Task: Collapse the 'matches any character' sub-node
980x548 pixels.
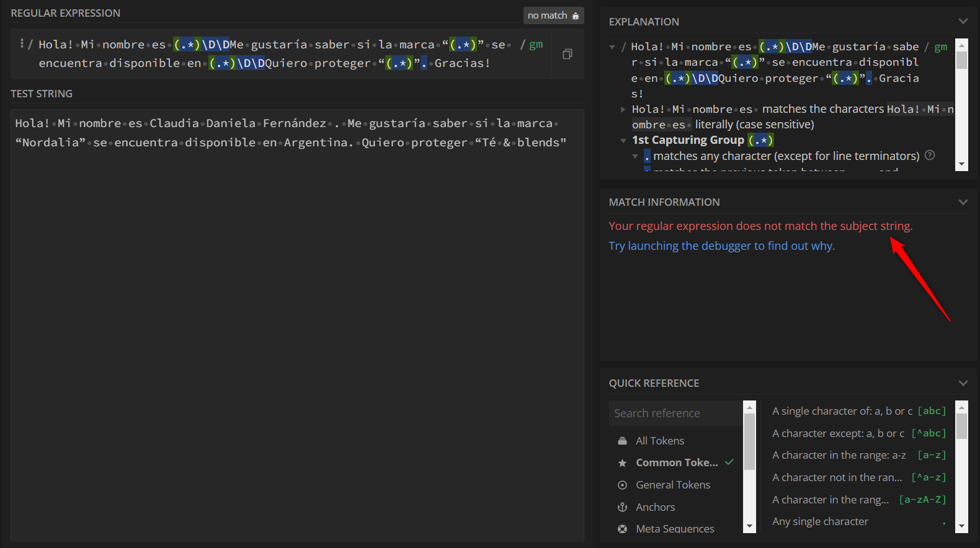Action: pos(635,156)
